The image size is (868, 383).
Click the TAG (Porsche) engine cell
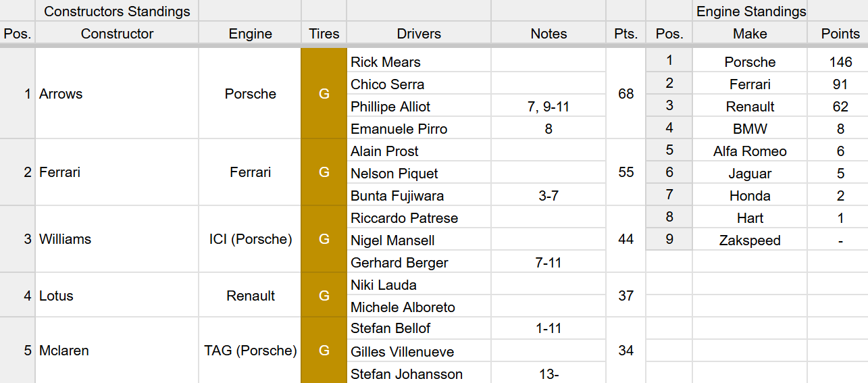(x=250, y=350)
